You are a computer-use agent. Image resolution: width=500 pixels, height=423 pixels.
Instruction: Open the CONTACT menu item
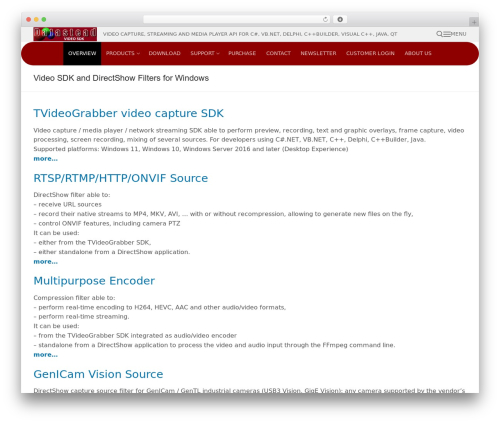(278, 53)
